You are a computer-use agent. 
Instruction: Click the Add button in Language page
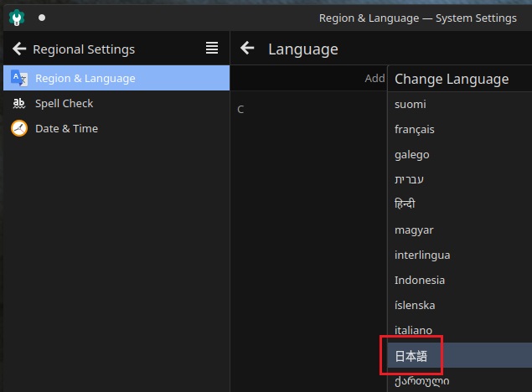pyautogui.click(x=374, y=79)
